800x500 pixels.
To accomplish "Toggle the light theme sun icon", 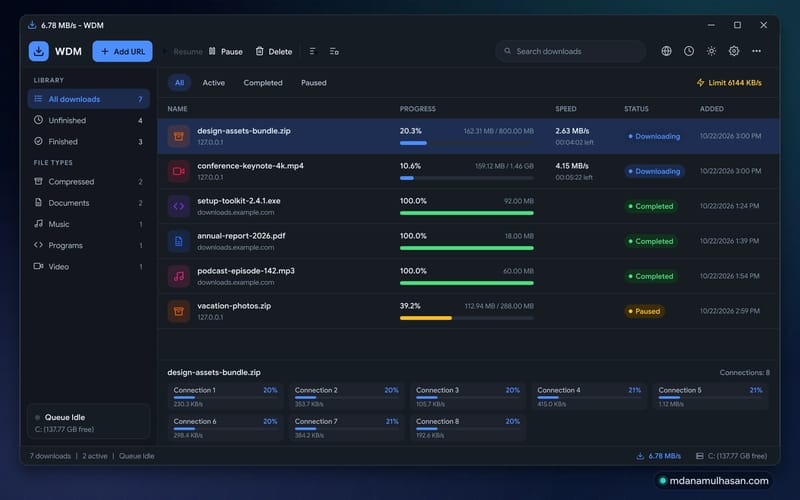I will 711,51.
